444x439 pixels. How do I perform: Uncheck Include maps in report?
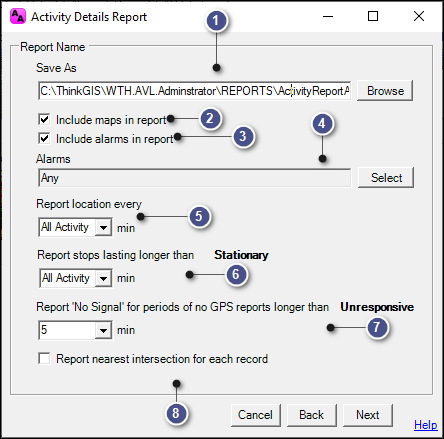pos(44,119)
